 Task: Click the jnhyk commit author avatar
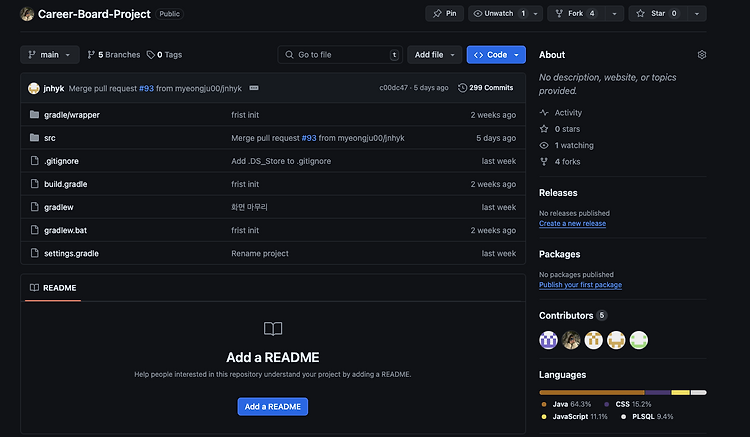pos(33,88)
